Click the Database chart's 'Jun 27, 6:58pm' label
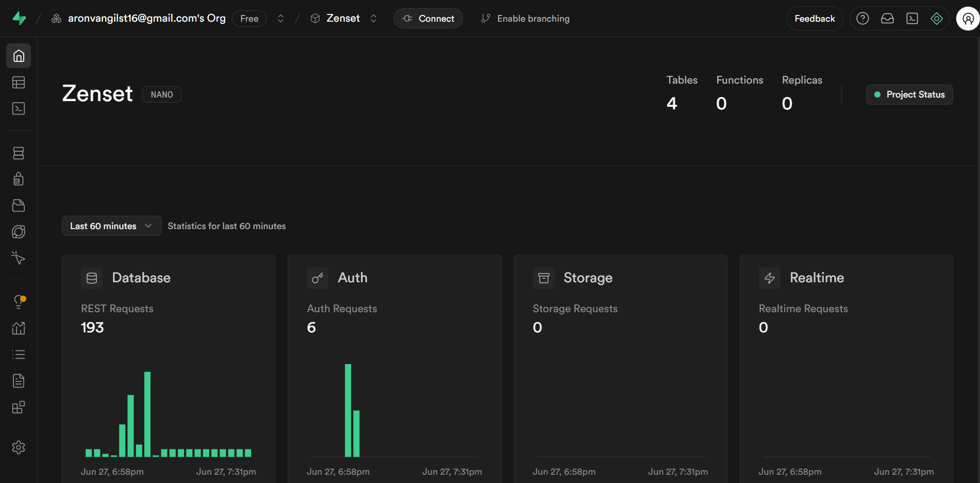Viewport: 980px width, 483px height. pos(112,472)
